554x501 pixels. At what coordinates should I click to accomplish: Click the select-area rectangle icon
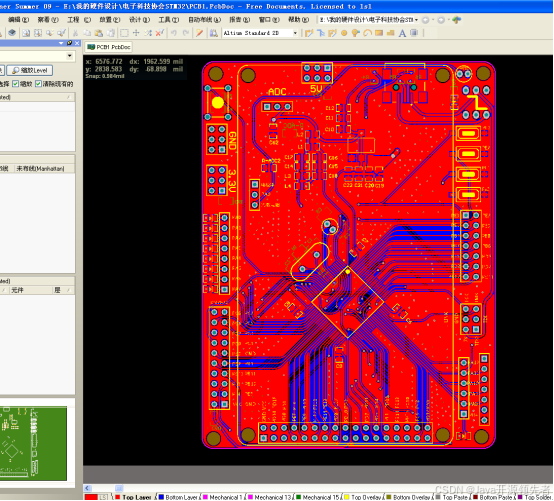(124, 33)
